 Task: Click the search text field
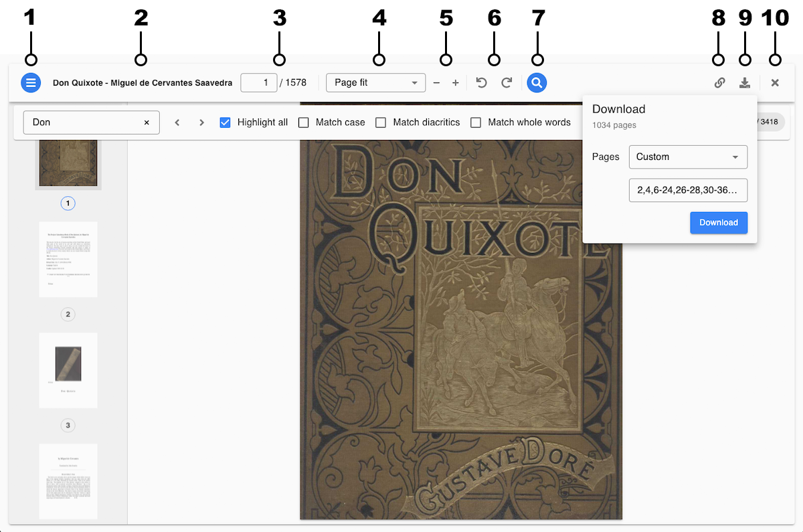tap(92, 122)
